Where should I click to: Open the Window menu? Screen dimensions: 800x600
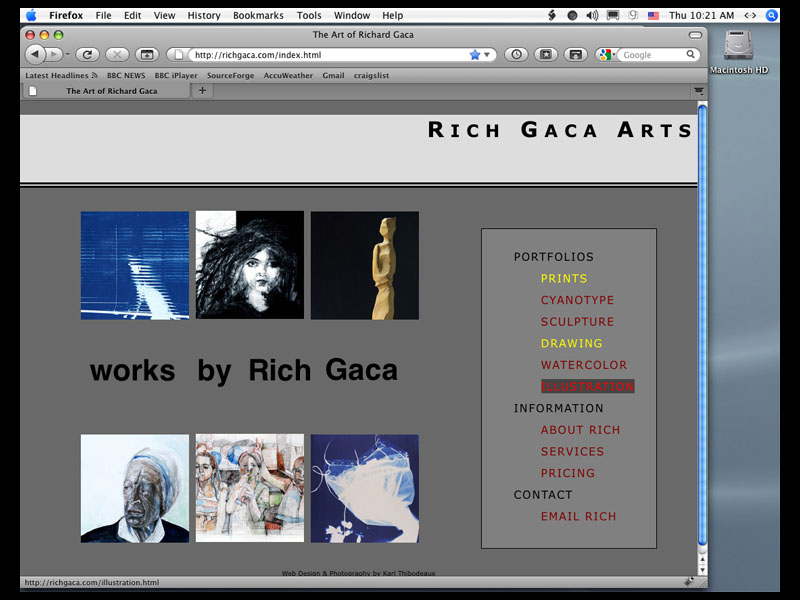352,15
